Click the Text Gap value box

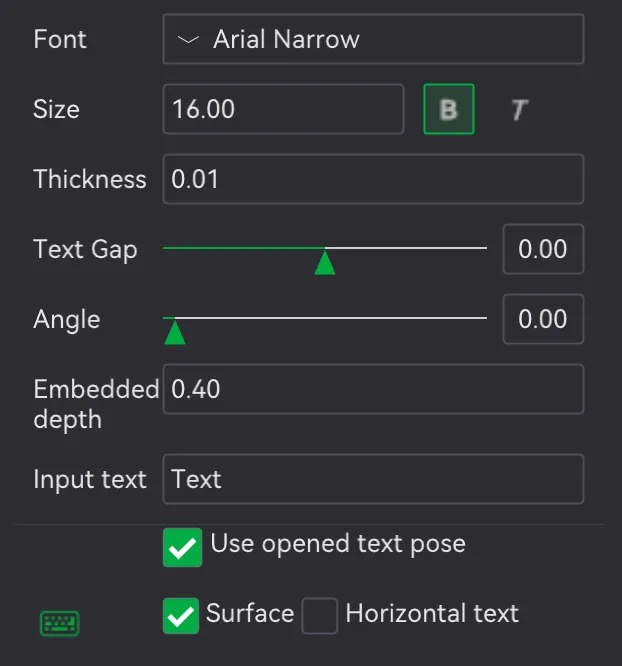click(543, 249)
